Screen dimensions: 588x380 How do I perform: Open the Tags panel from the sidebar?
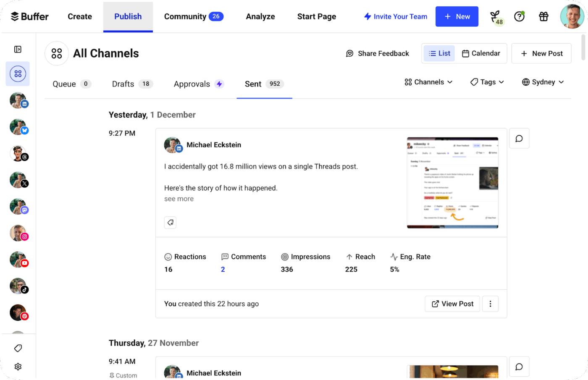pyautogui.click(x=18, y=348)
